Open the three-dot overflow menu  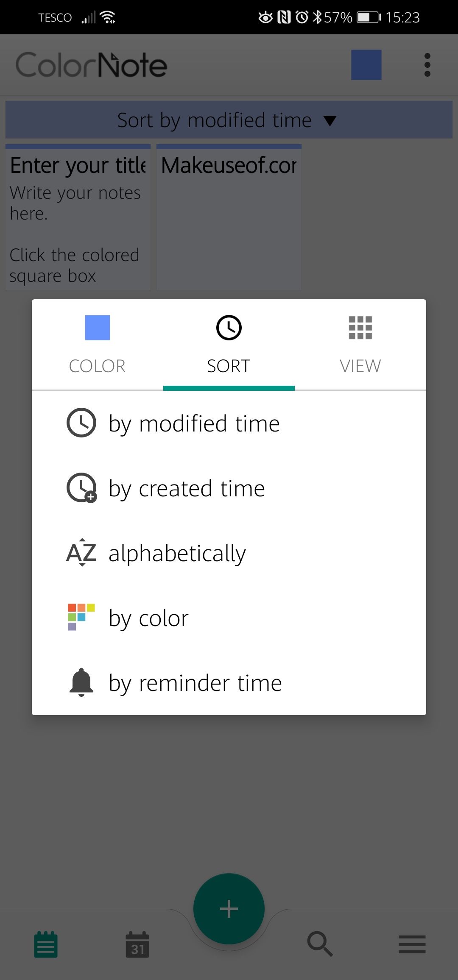point(427,65)
